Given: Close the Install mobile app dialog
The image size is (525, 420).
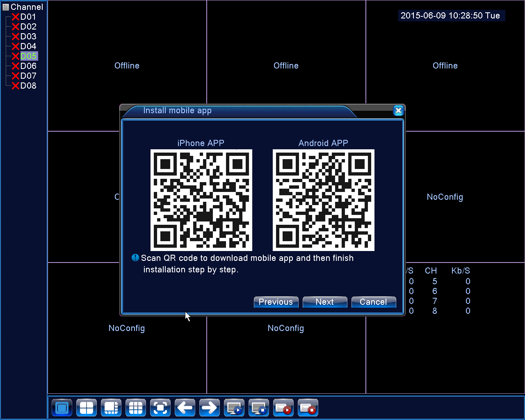Looking at the screenshot, I should point(398,110).
